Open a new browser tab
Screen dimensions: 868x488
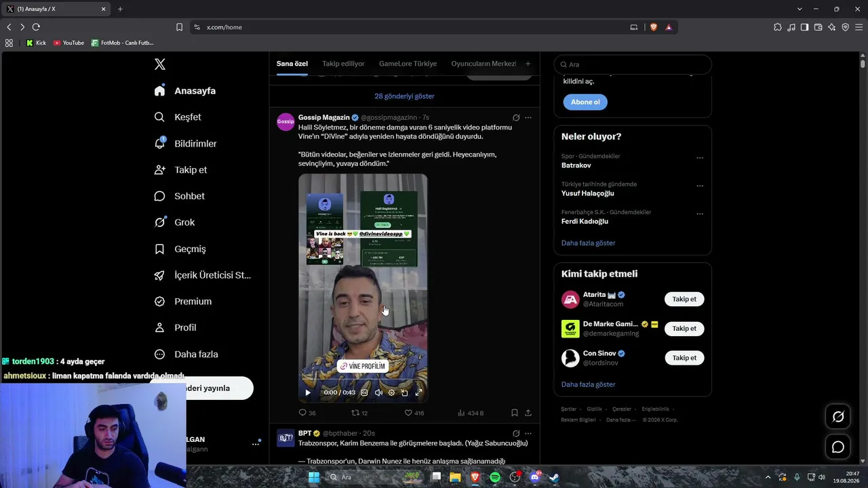(120, 9)
